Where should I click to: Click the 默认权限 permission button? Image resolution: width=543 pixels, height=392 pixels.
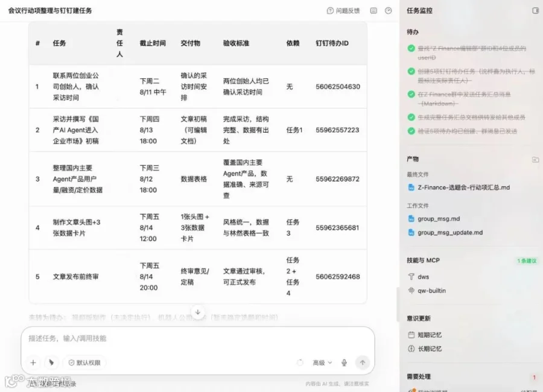pyautogui.click(x=84, y=362)
